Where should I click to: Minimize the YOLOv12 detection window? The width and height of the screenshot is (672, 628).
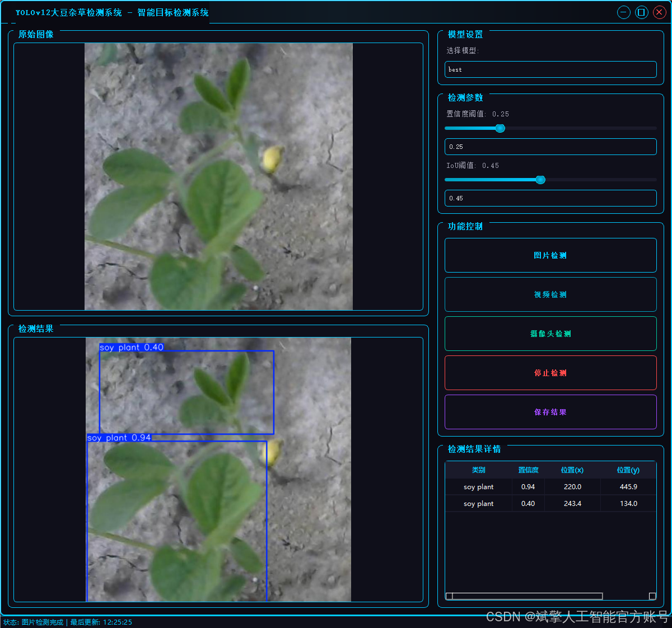pyautogui.click(x=624, y=12)
